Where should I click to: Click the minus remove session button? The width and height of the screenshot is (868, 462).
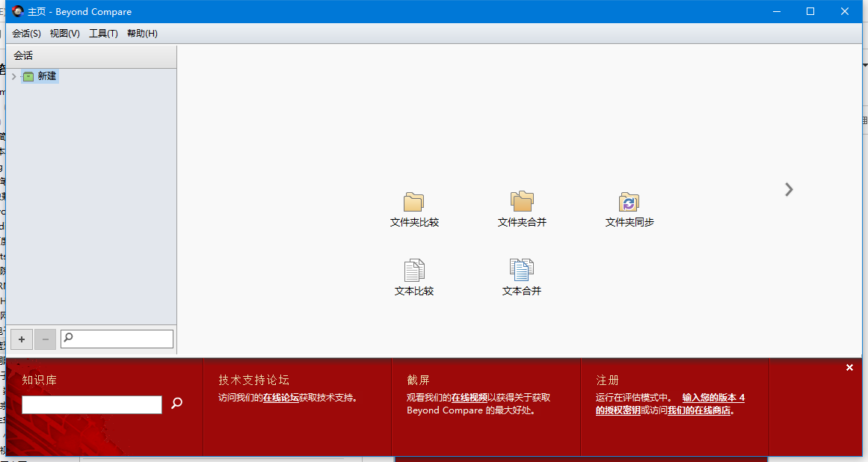(46, 339)
